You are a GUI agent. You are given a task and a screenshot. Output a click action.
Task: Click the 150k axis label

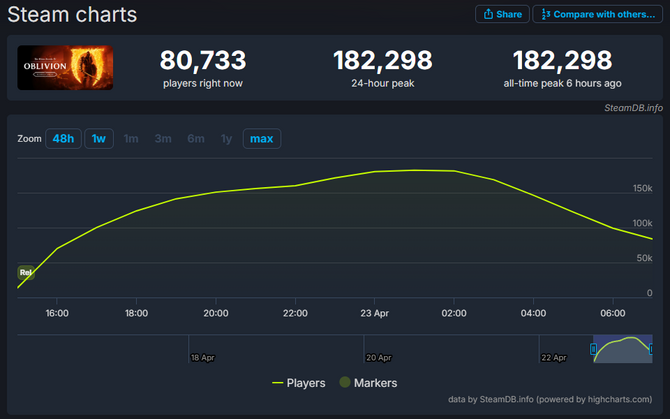[x=642, y=188]
